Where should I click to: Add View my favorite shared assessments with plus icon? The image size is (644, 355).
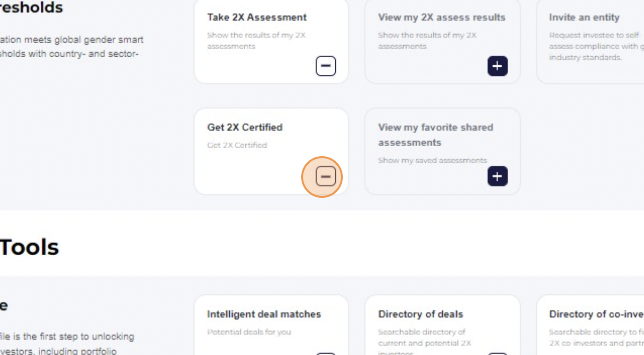tap(497, 177)
